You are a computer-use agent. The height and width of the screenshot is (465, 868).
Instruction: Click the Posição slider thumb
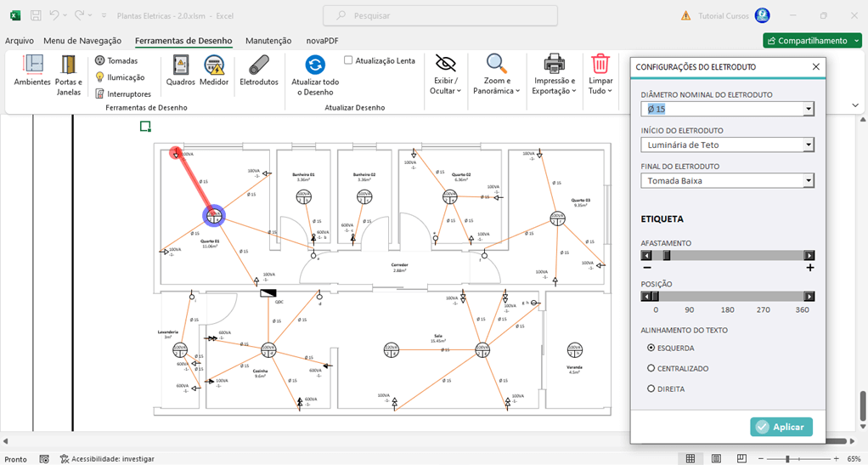click(655, 297)
